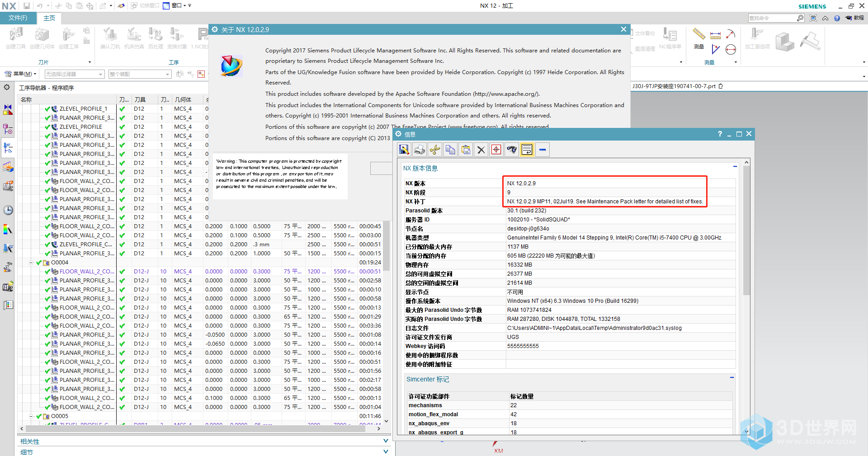Collapse the Simcenter 标记 section

click(731, 377)
